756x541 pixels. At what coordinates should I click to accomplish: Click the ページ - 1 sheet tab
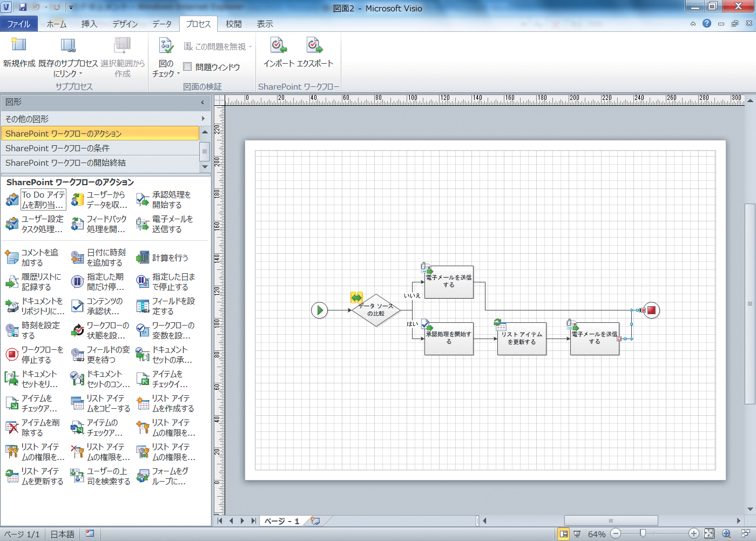coord(281,521)
